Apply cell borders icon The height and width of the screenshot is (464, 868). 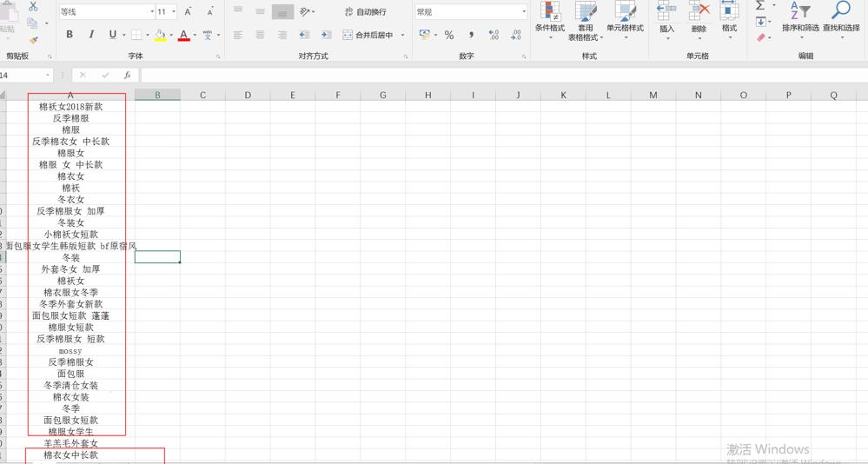[x=136, y=35]
